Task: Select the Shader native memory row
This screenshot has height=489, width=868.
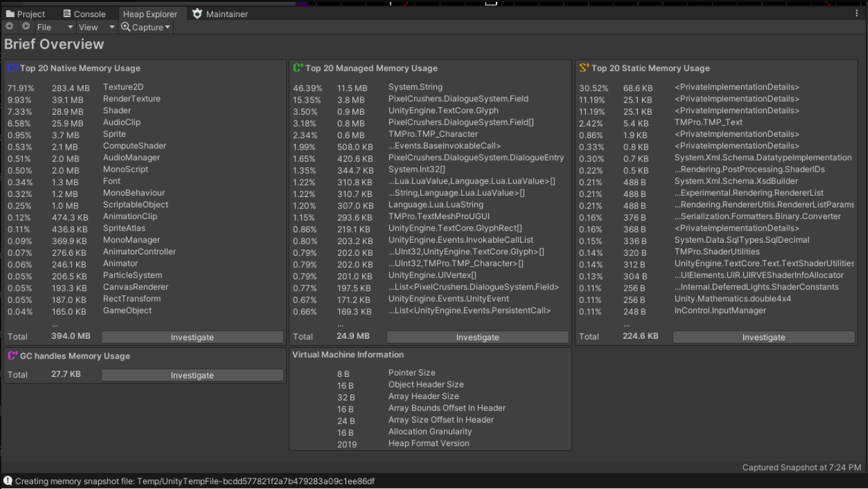Action: [x=145, y=111]
